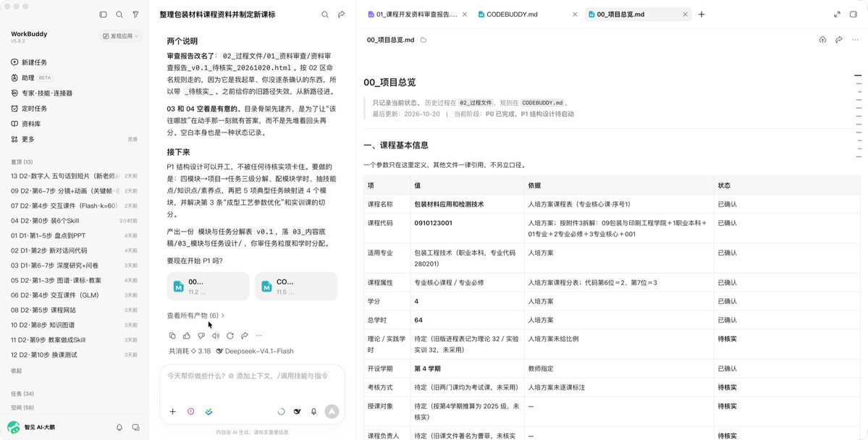This screenshot has height=440, width=868.
Task: Open search in the WorkBuddy sidebar
Action: [119, 14]
